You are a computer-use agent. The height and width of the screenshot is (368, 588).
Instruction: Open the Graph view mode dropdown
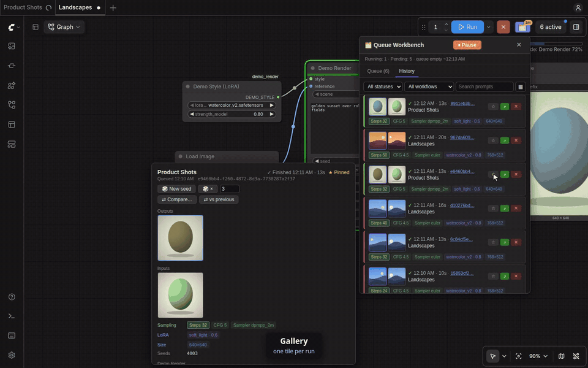(x=64, y=27)
